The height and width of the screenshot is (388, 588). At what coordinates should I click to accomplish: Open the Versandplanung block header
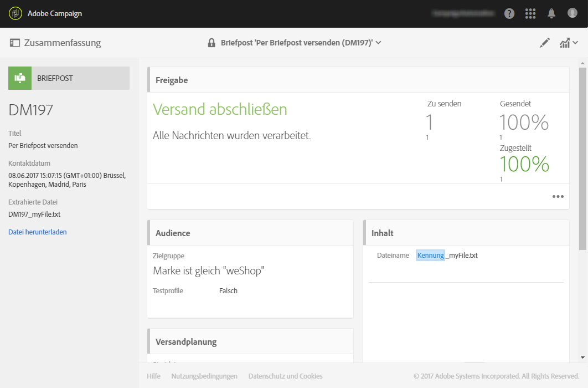click(x=250, y=341)
